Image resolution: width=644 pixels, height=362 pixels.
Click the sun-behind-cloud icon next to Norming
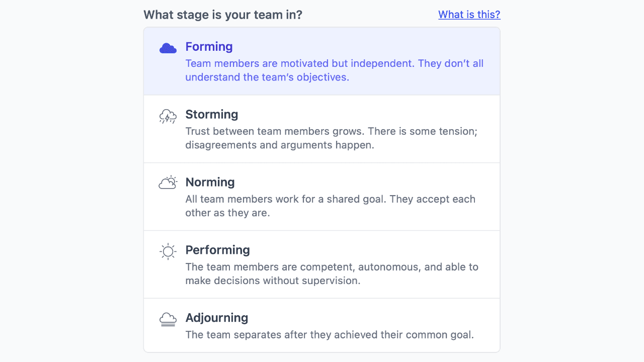tap(168, 182)
